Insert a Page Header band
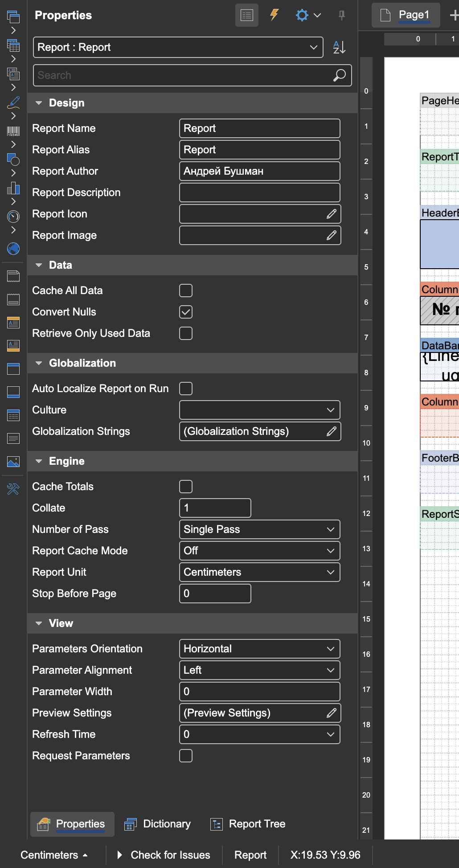This screenshot has width=459, height=868. click(13, 276)
